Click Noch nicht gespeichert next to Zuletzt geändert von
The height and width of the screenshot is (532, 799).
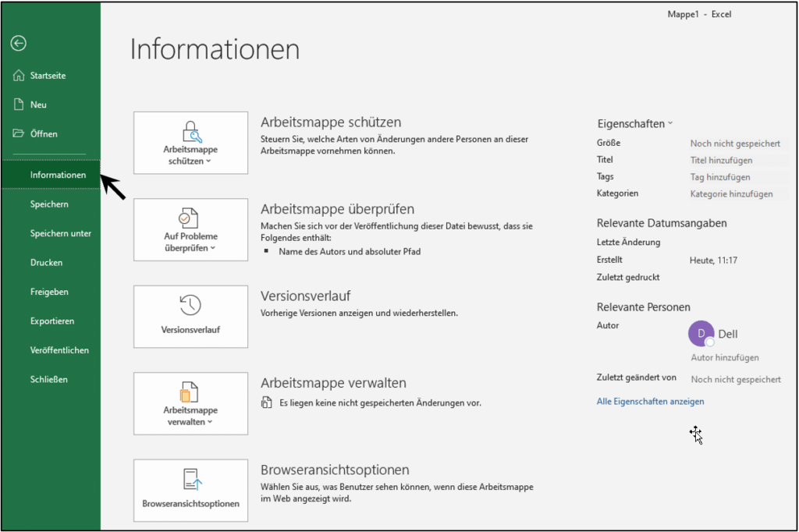pyautogui.click(x=736, y=380)
